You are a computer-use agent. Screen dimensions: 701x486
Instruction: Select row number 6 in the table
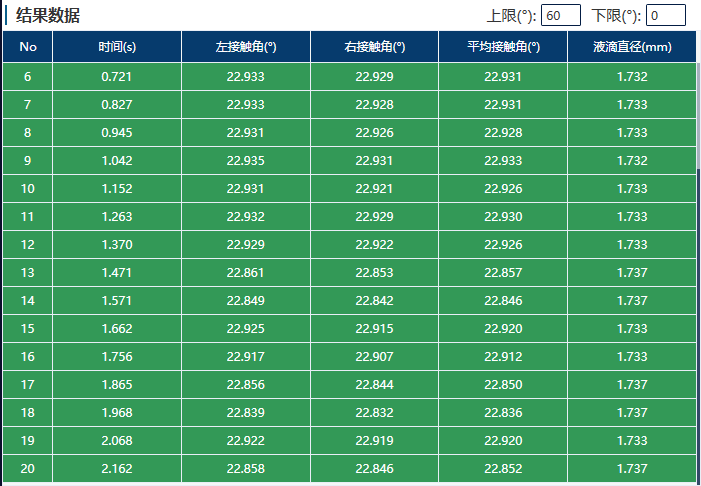point(28,77)
